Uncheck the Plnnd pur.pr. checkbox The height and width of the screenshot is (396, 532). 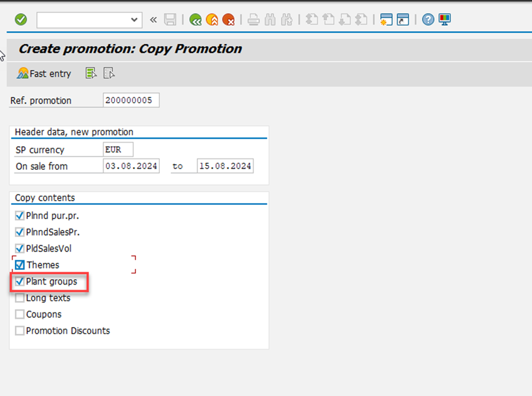(20, 216)
